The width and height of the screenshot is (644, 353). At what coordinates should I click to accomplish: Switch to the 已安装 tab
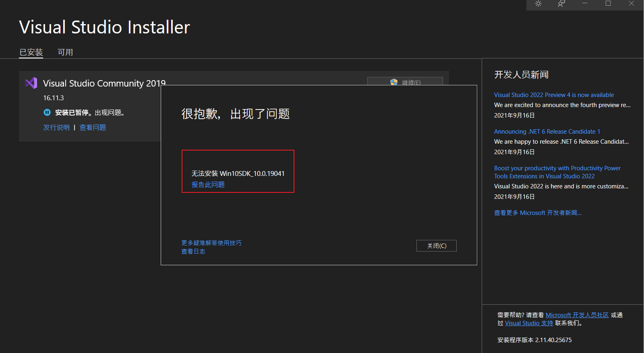pyautogui.click(x=31, y=52)
